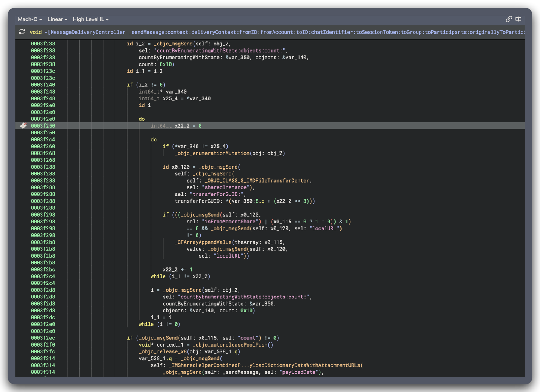Click the void return type in function header
This screenshot has height=392, width=540.
36,32
